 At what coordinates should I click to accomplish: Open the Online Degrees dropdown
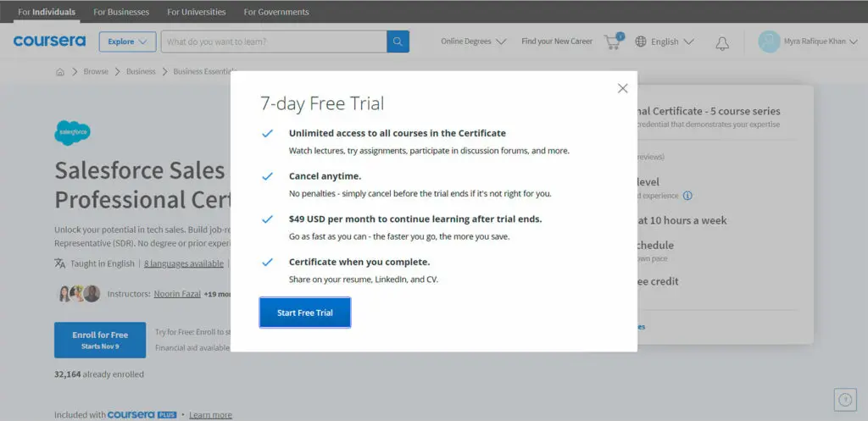(x=473, y=42)
